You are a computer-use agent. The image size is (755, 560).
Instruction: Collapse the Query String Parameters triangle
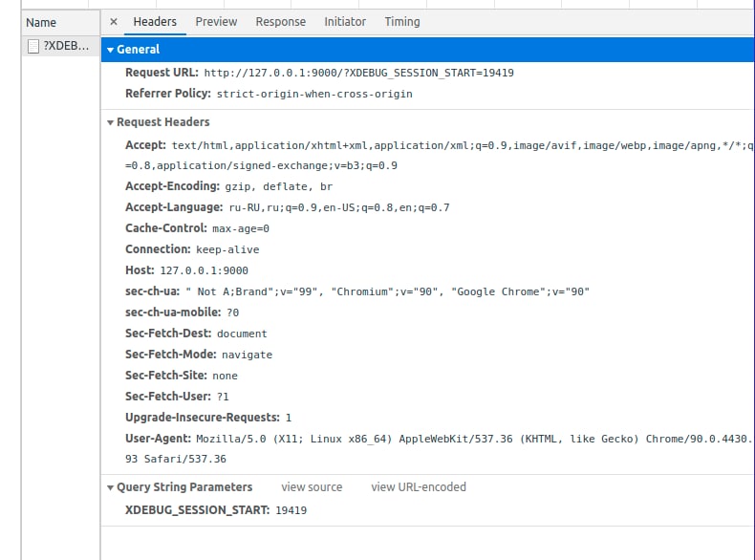(110, 487)
